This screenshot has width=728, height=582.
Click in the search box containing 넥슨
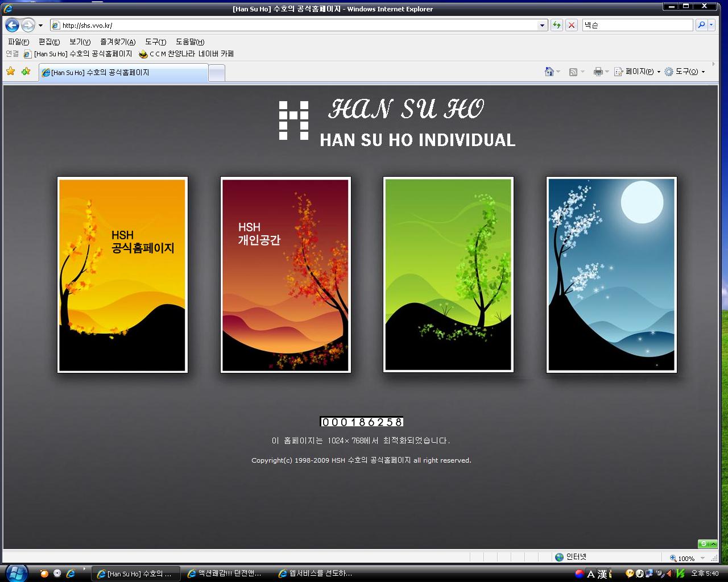tap(637, 25)
